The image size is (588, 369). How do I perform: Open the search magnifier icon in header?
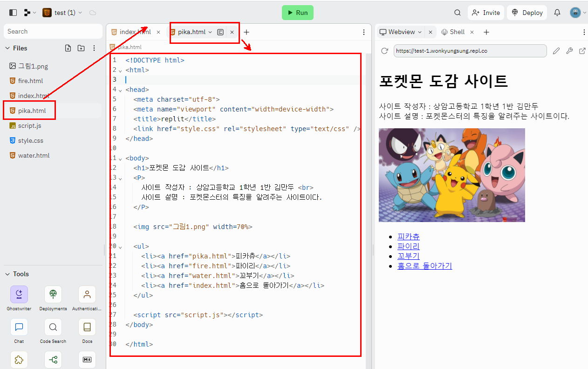458,13
